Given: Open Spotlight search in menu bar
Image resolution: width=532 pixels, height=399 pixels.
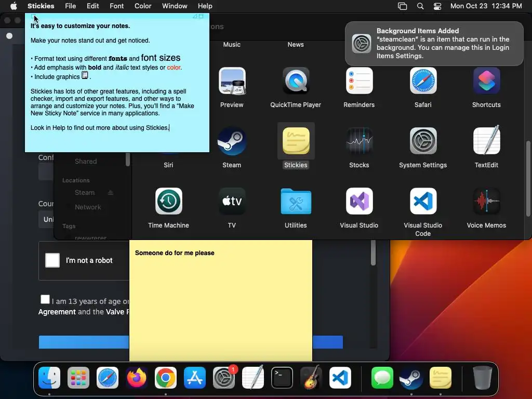Looking at the screenshot, I should coord(420,6).
